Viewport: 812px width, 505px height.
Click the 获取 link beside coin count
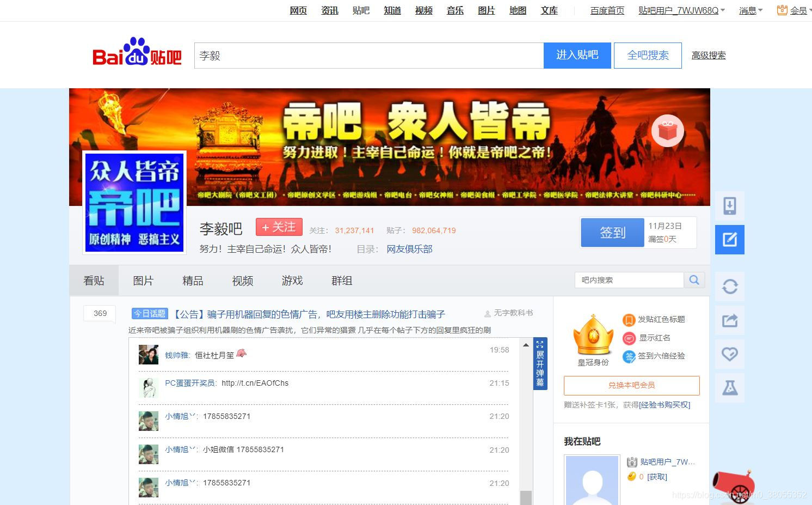pos(657,477)
